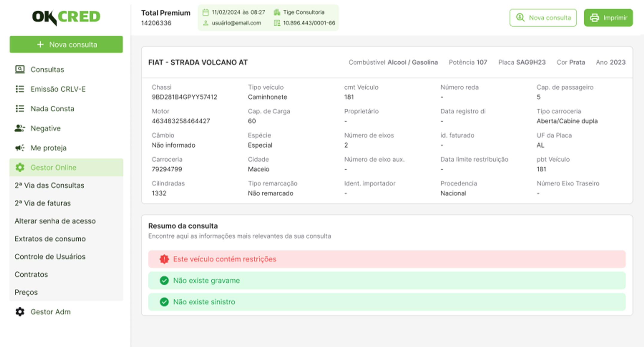Click the red restriction warning icon

point(164,259)
